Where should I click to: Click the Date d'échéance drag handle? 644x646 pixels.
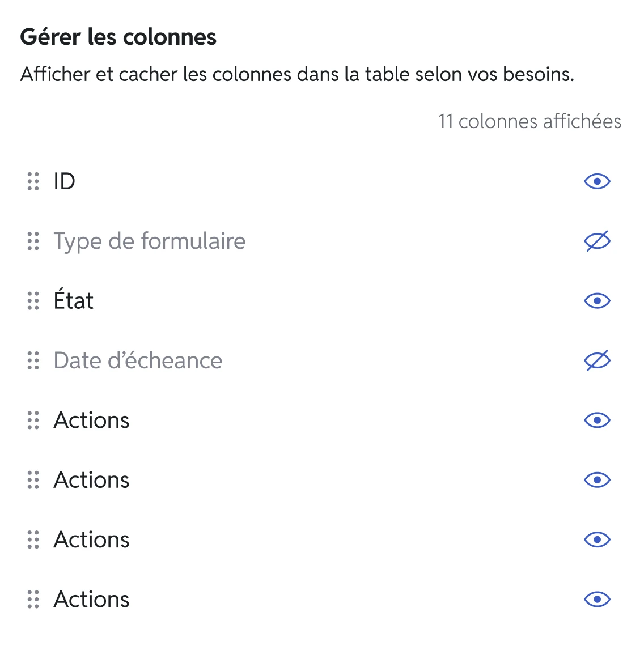click(x=33, y=360)
